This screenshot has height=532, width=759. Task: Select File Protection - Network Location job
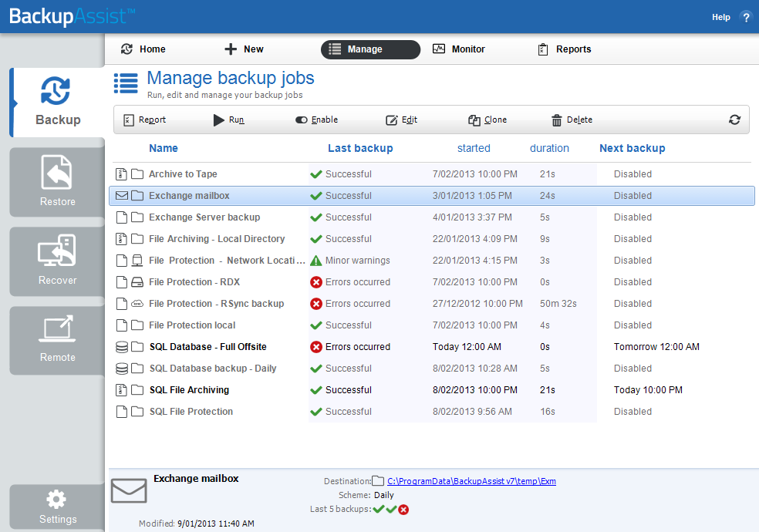coord(432,261)
